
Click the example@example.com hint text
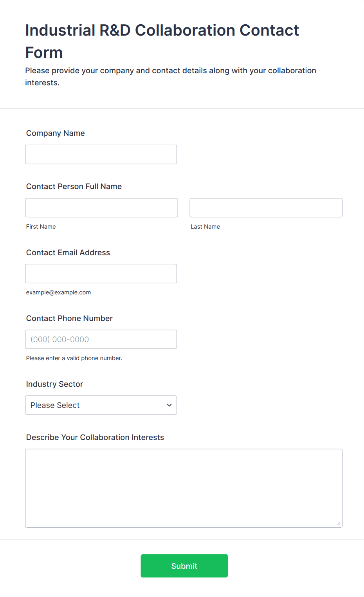tap(59, 292)
